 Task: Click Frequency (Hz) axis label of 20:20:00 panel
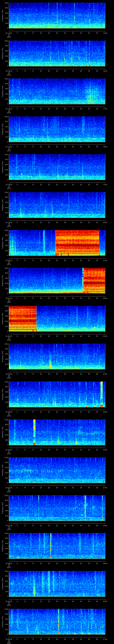(x=3, y=243)
